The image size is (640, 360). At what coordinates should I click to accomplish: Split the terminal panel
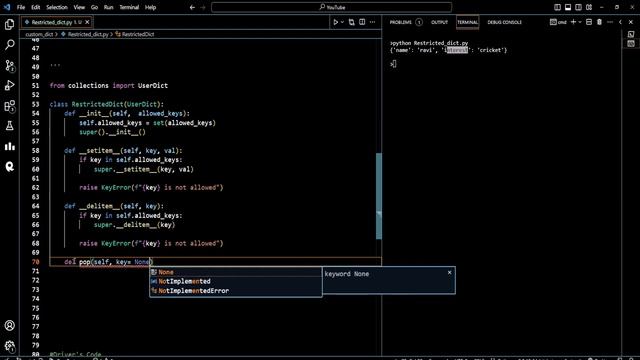point(589,22)
